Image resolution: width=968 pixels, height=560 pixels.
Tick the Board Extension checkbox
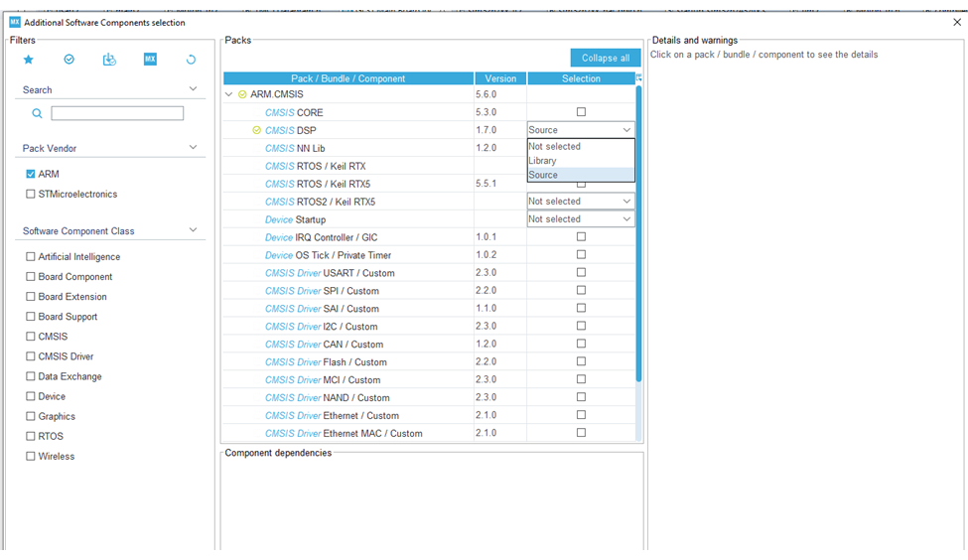click(x=30, y=296)
